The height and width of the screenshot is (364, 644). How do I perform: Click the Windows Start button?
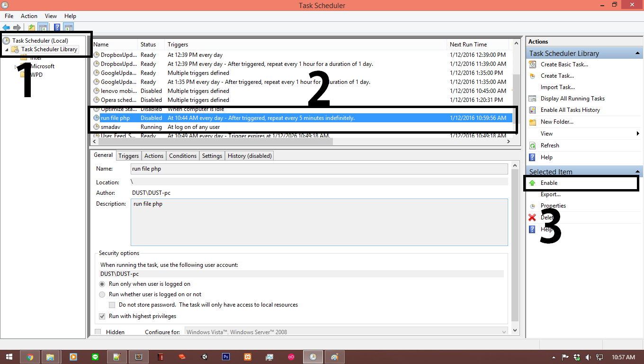[9, 357]
